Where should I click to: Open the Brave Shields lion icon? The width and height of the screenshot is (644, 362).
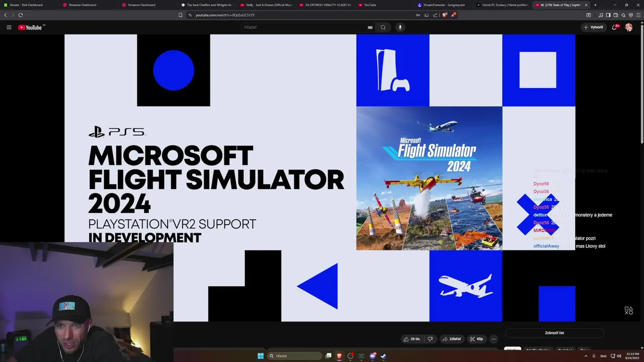pos(445,15)
